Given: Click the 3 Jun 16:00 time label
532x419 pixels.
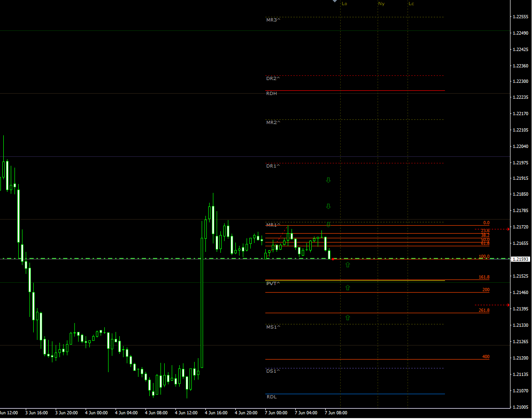Looking at the screenshot, I should 36,413.
